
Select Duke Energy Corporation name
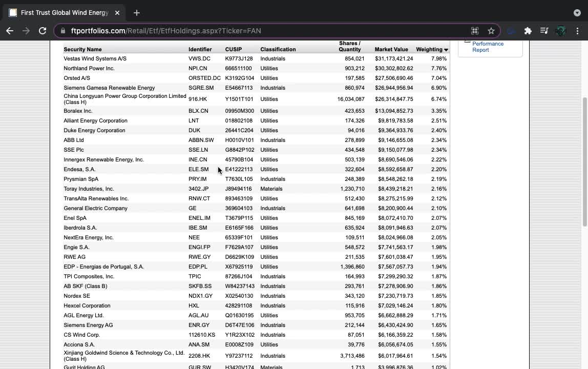(x=94, y=130)
